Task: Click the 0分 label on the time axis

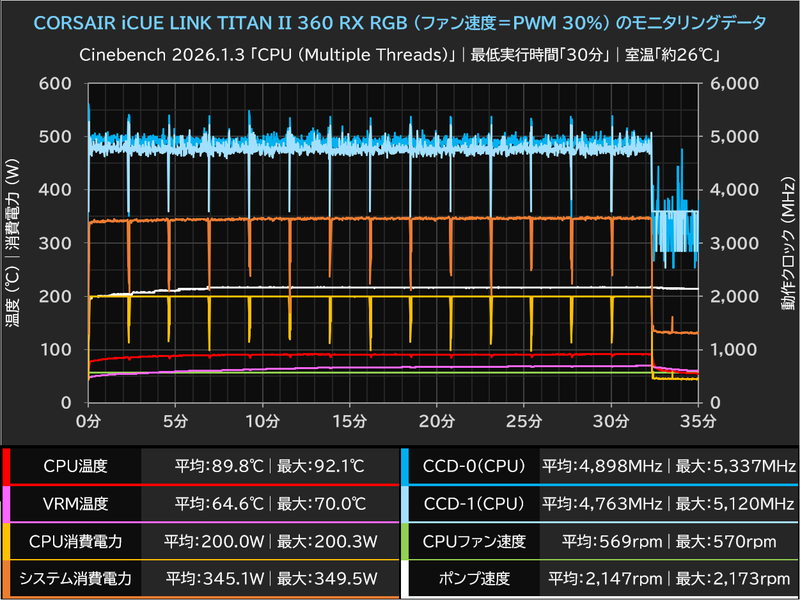Action: (89, 421)
